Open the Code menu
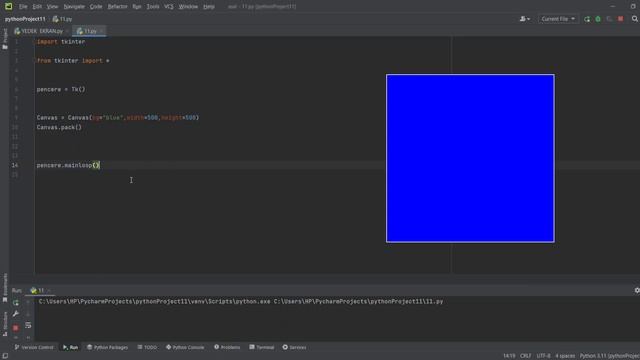 click(96, 7)
